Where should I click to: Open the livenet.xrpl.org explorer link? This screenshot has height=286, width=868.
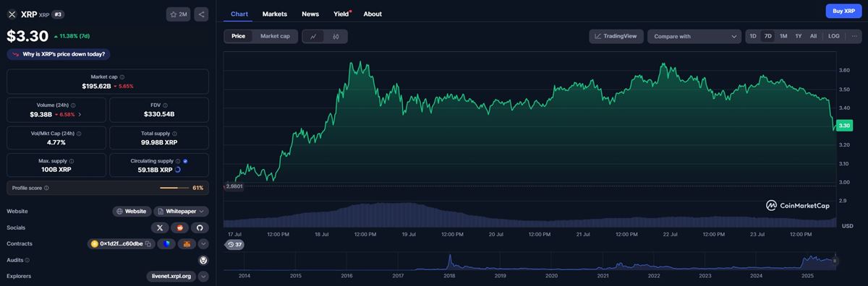pos(171,276)
